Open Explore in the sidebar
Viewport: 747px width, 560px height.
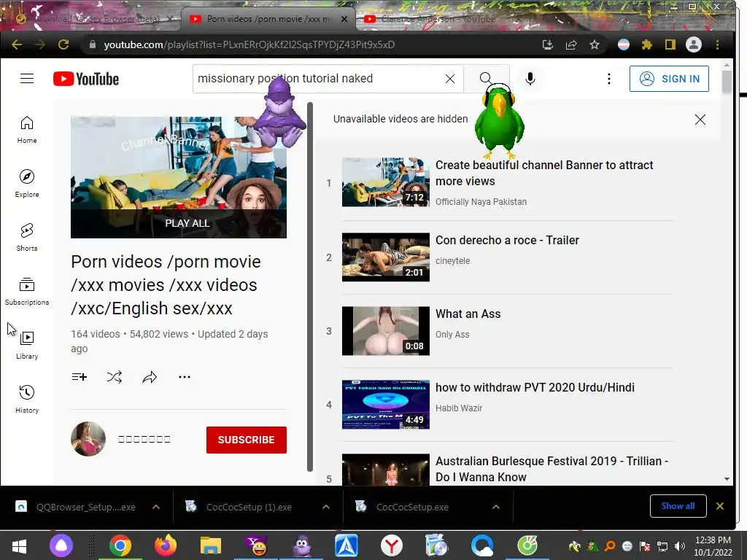click(x=27, y=183)
